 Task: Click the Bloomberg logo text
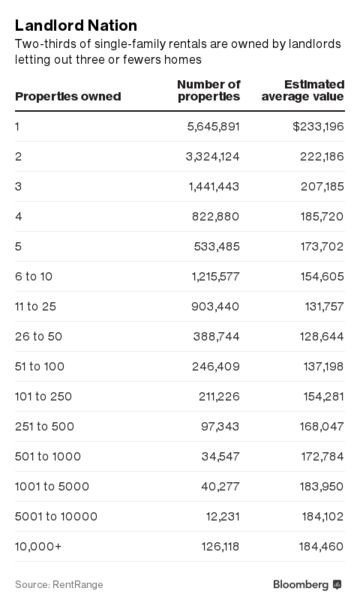[x=300, y=585]
